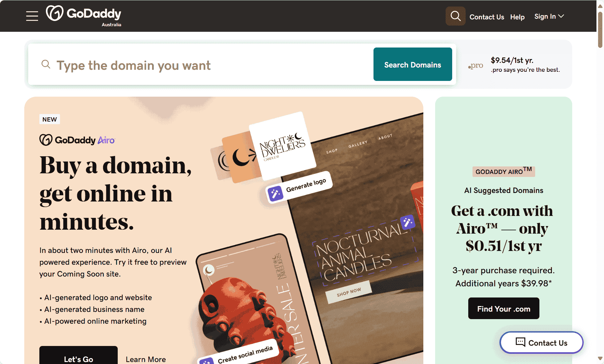
Task: Open Contact Us in the header
Action: click(487, 17)
